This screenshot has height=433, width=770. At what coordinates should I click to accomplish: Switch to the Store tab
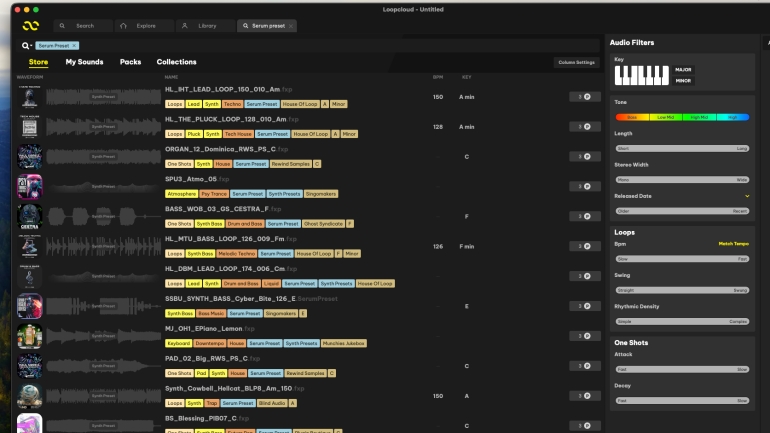[x=38, y=62]
